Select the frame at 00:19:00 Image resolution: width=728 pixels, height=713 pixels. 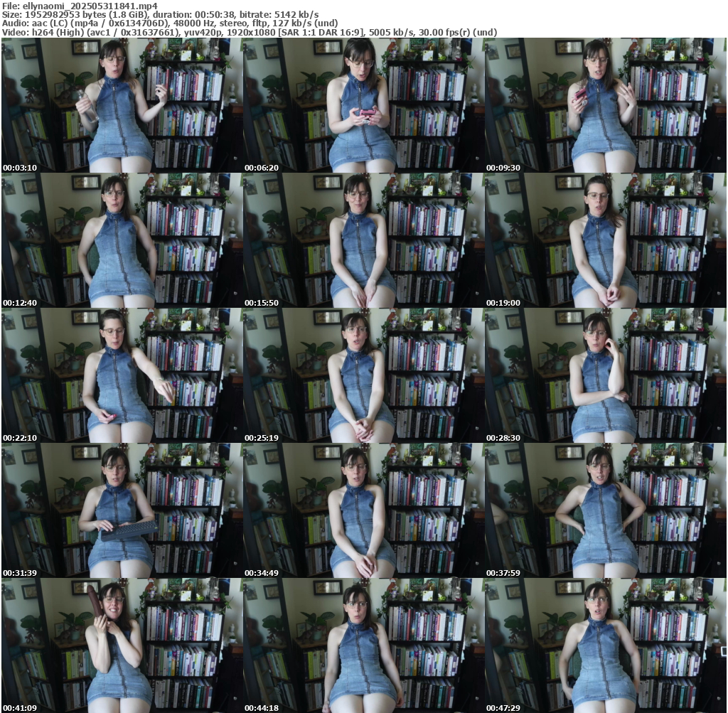pos(606,240)
